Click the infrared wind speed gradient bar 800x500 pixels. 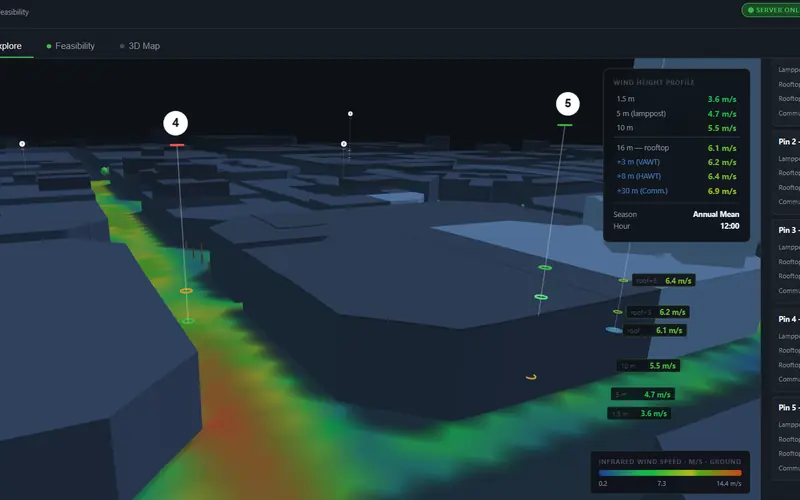point(670,473)
